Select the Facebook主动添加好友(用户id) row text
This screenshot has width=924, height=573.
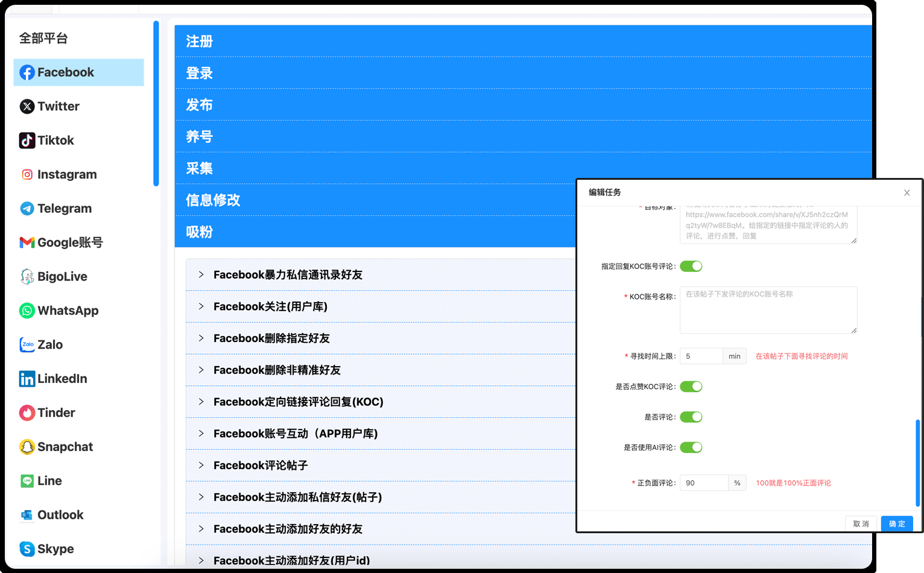point(292,560)
